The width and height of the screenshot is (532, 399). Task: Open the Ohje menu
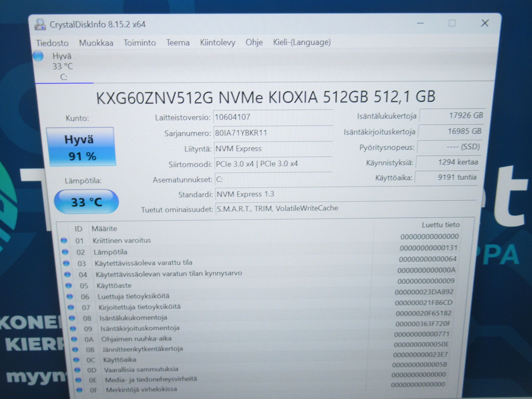click(254, 42)
